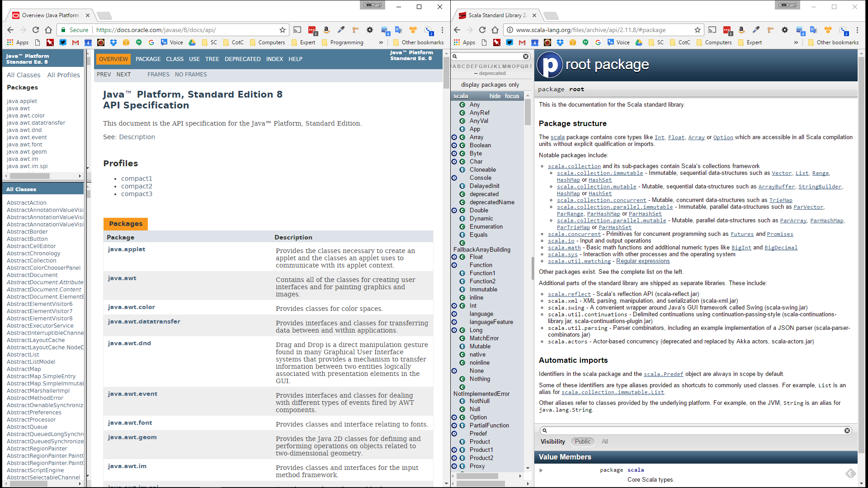Go to the home page in the Java window
868x488 pixels.
pyautogui.click(x=48, y=30)
